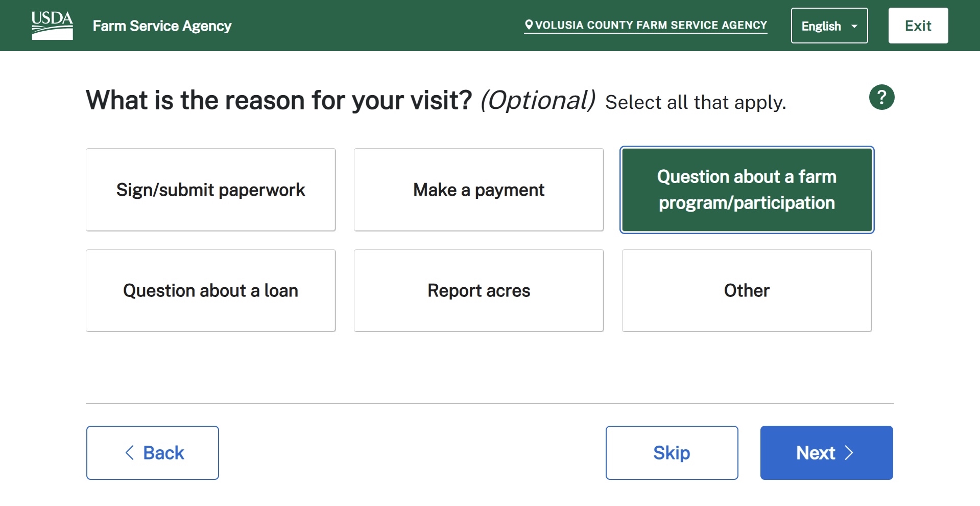Select the Make a payment option
The width and height of the screenshot is (980, 506).
pyautogui.click(x=478, y=189)
